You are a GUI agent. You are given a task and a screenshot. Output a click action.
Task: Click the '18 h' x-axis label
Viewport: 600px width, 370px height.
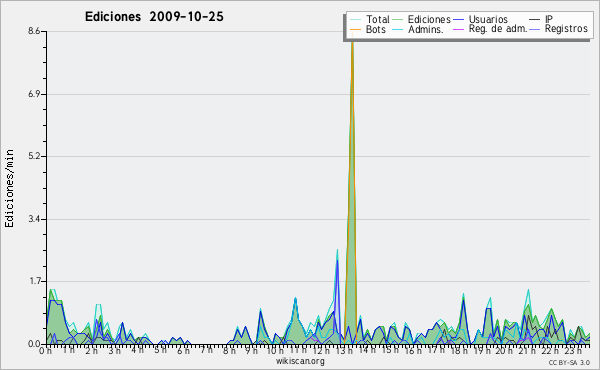tap(458, 350)
